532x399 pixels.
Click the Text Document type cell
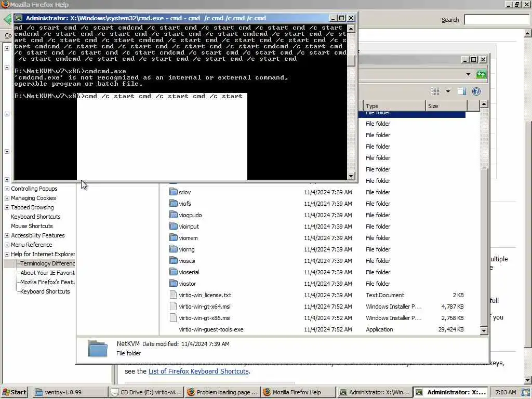[x=385, y=295]
